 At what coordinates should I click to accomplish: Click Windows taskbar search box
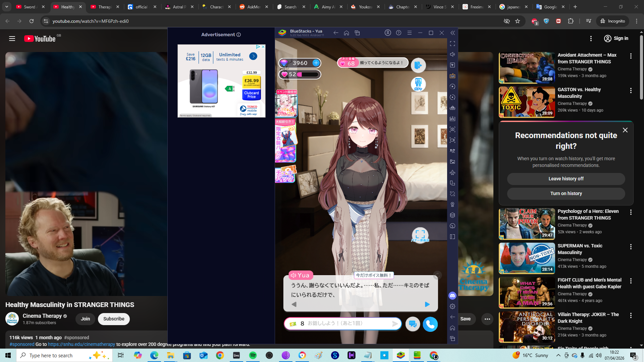coord(64,355)
